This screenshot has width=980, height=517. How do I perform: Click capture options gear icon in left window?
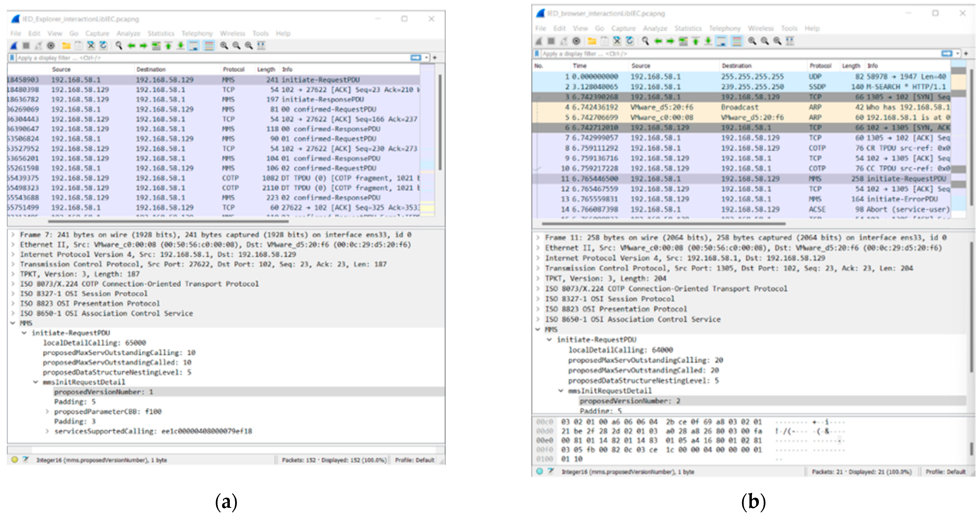(x=51, y=46)
